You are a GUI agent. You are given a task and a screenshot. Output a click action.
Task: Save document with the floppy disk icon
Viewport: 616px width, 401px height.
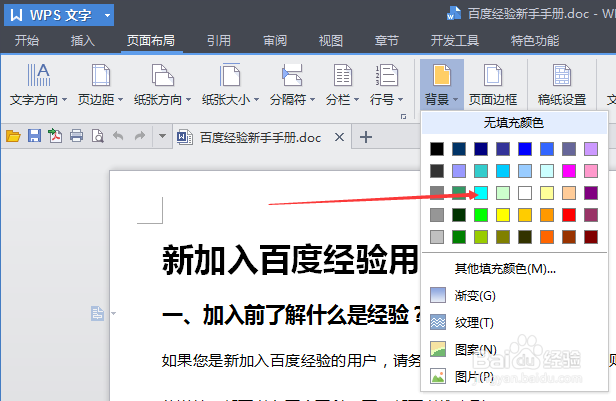[34, 136]
